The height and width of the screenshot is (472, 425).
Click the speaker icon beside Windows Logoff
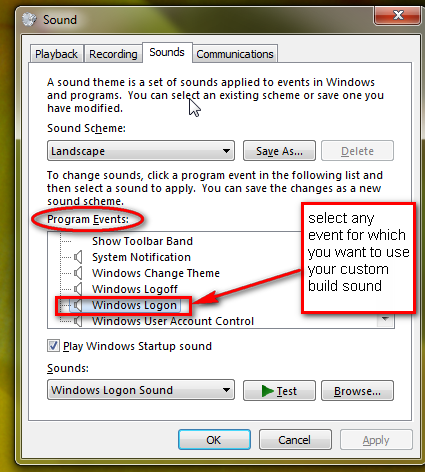78,289
